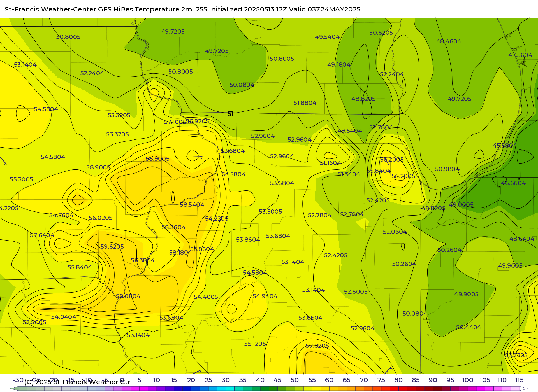Click the left end arrow of the colorbar

pos(14,389)
